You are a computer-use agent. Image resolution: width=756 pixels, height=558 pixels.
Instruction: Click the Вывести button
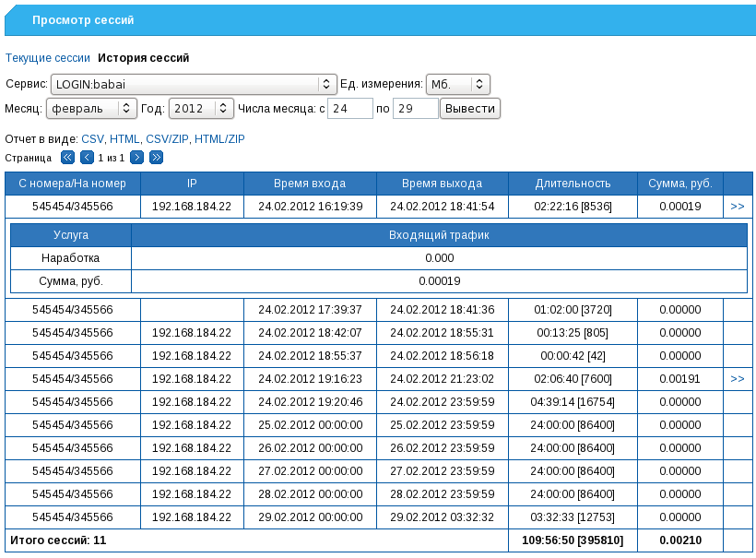pyautogui.click(x=472, y=108)
